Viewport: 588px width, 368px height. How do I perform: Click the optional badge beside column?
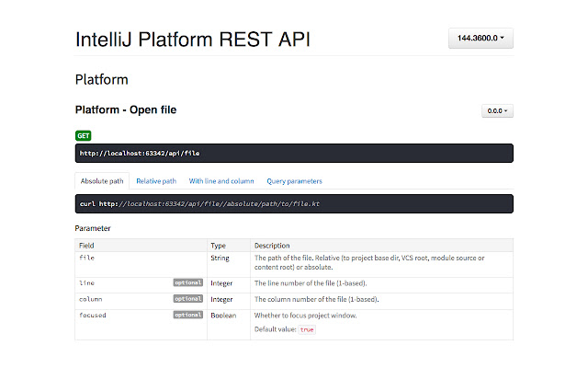187,299
